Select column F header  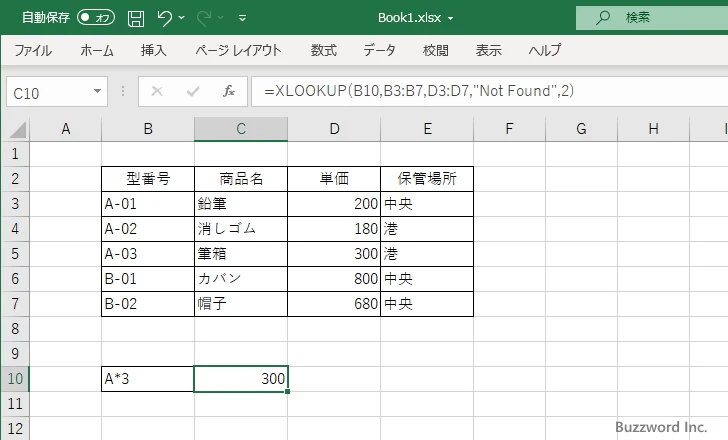[x=509, y=129]
